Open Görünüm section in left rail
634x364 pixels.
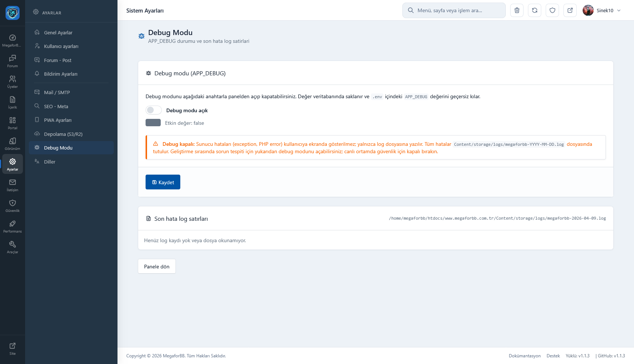tap(13, 144)
